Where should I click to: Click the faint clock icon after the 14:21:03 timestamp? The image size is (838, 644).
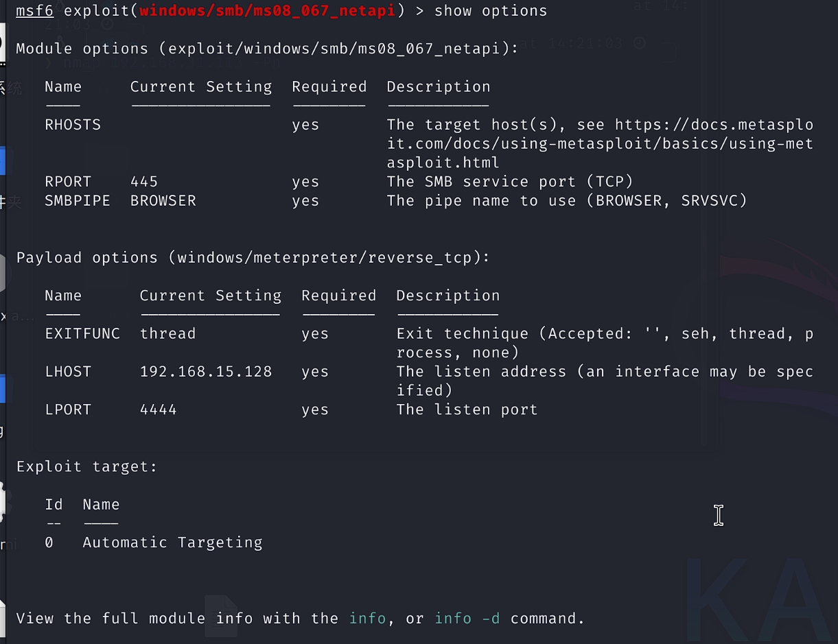pyautogui.click(x=639, y=43)
